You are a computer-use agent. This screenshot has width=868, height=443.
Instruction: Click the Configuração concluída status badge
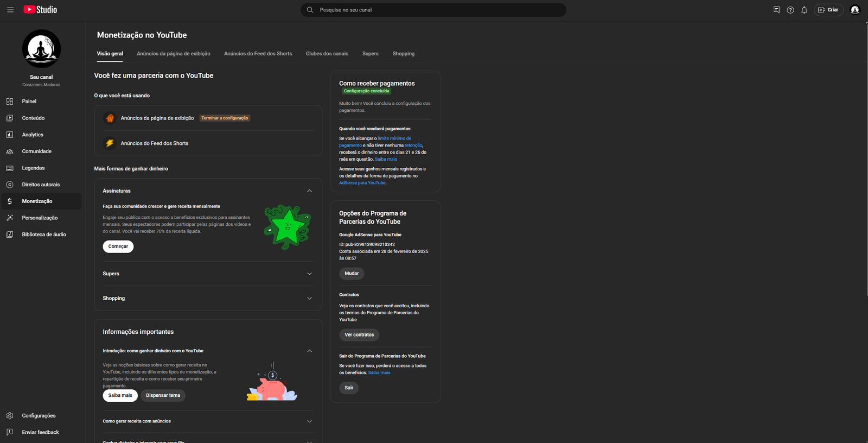coord(366,91)
